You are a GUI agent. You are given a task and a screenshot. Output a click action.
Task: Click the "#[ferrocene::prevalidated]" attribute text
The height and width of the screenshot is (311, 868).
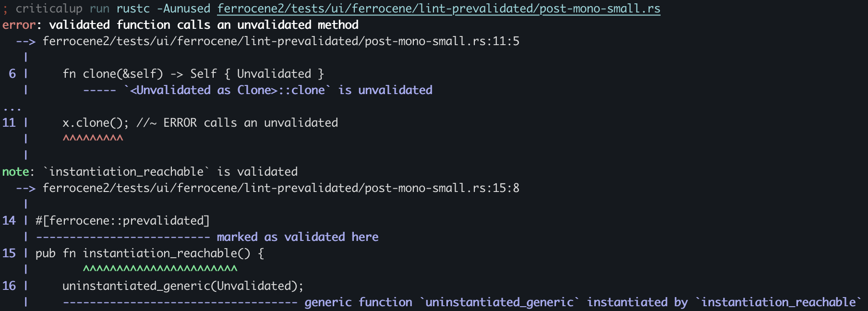(x=122, y=221)
